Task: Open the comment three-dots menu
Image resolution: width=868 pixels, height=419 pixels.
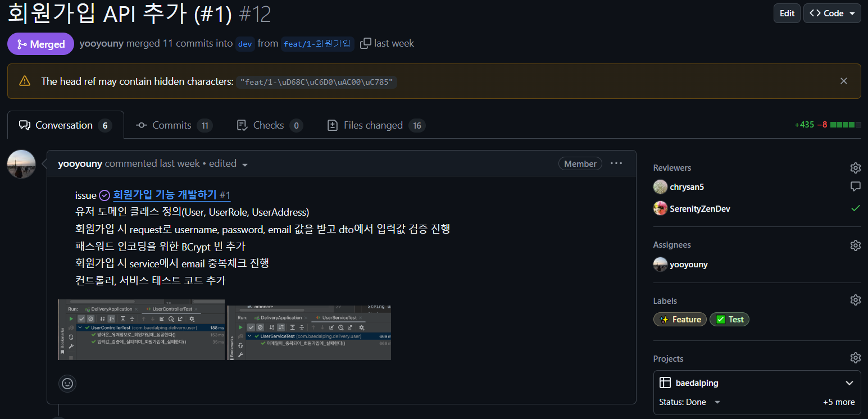Action: (x=616, y=163)
